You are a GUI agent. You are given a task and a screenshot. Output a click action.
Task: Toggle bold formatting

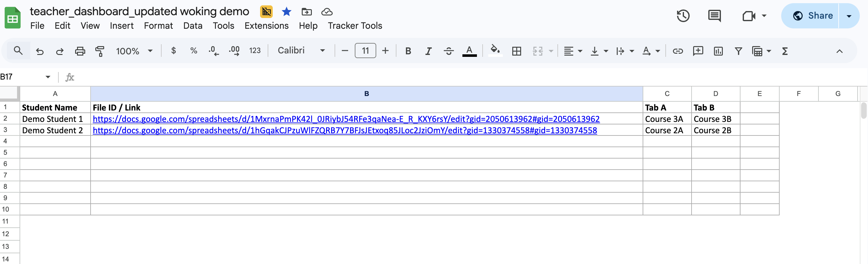click(408, 51)
